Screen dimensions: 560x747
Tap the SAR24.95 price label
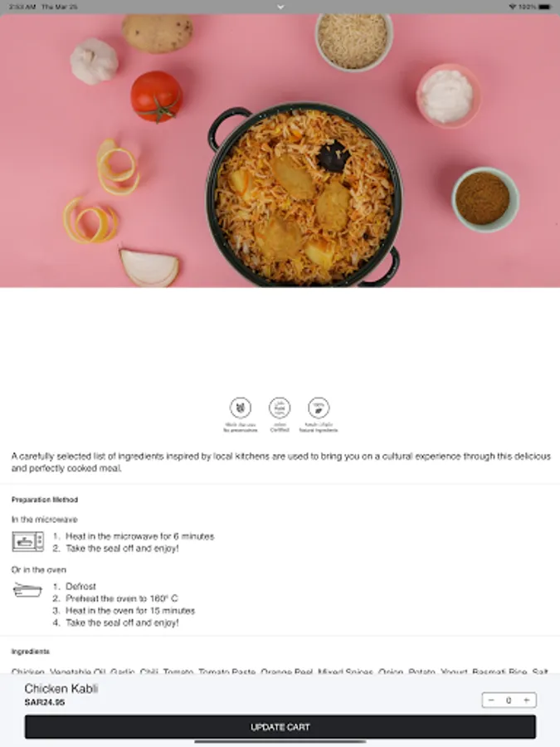pyautogui.click(x=45, y=702)
